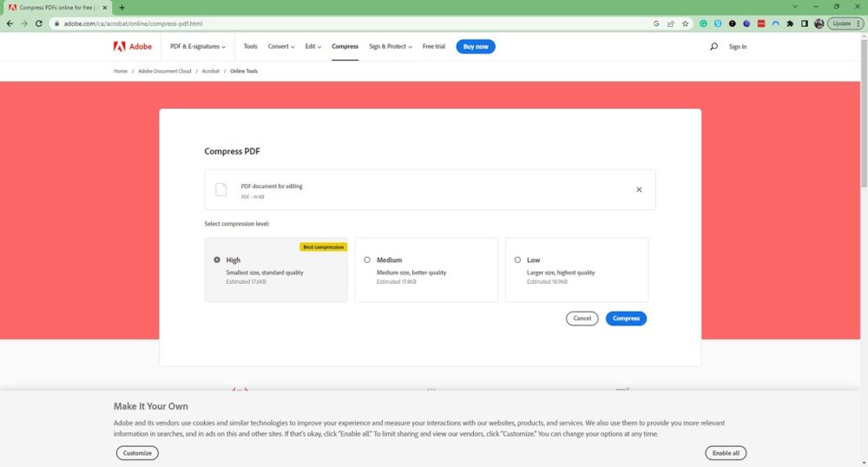868x467 pixels.
Task: Close the Compress PDFs browser tab
Action: coord(105,8)
